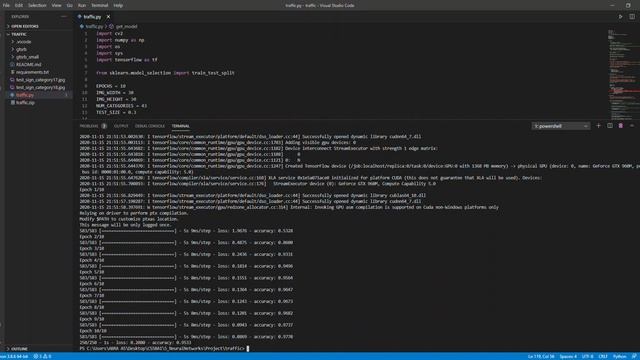Open the Go menu

(70, 5)
